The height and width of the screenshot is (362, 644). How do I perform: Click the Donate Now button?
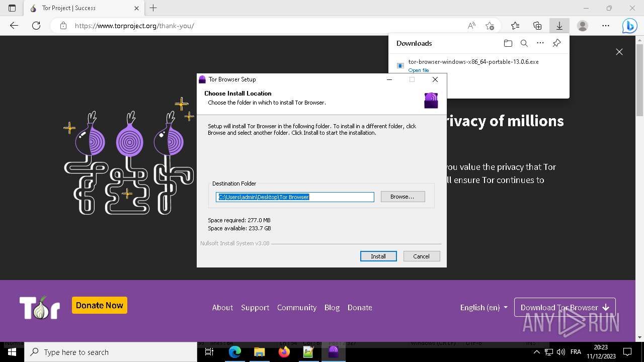point(100,305)
